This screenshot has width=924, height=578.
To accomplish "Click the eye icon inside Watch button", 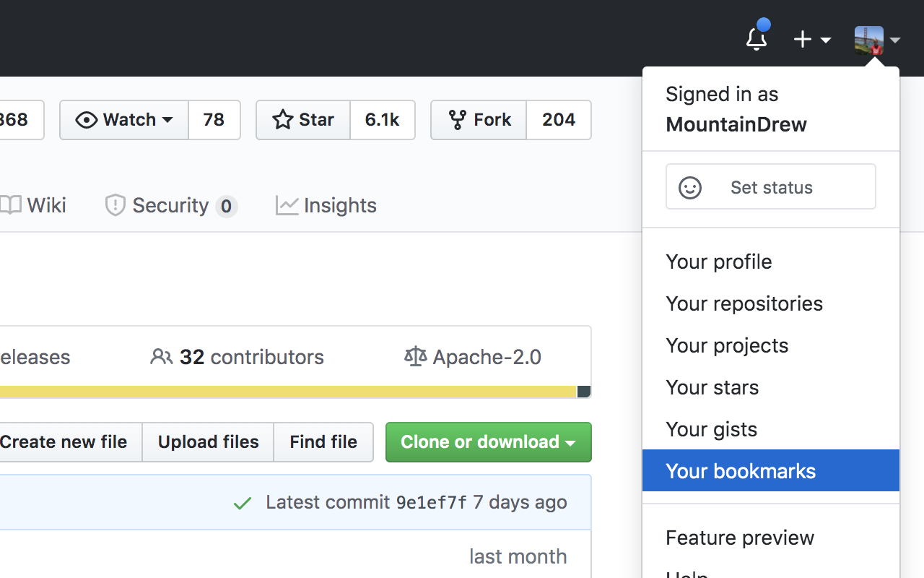I will point(87,120).
